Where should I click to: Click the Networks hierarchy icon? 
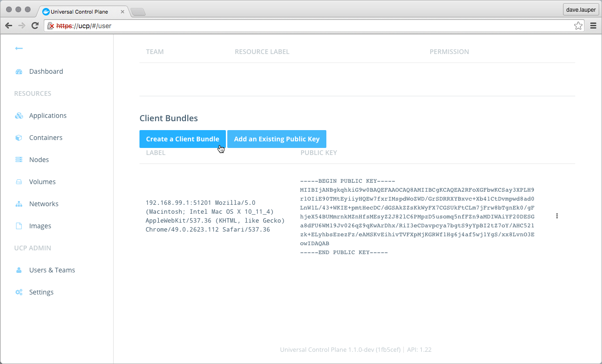[x=19, y=204]
